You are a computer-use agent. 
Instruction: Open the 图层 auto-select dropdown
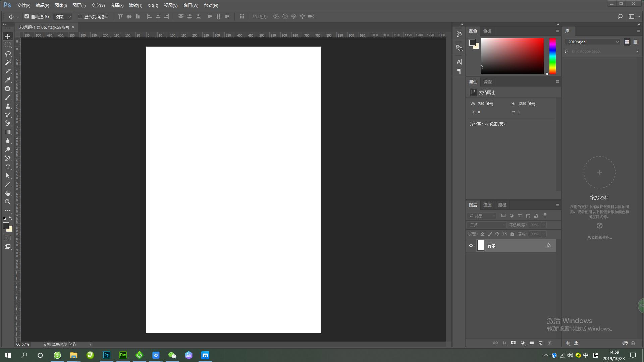63,16
